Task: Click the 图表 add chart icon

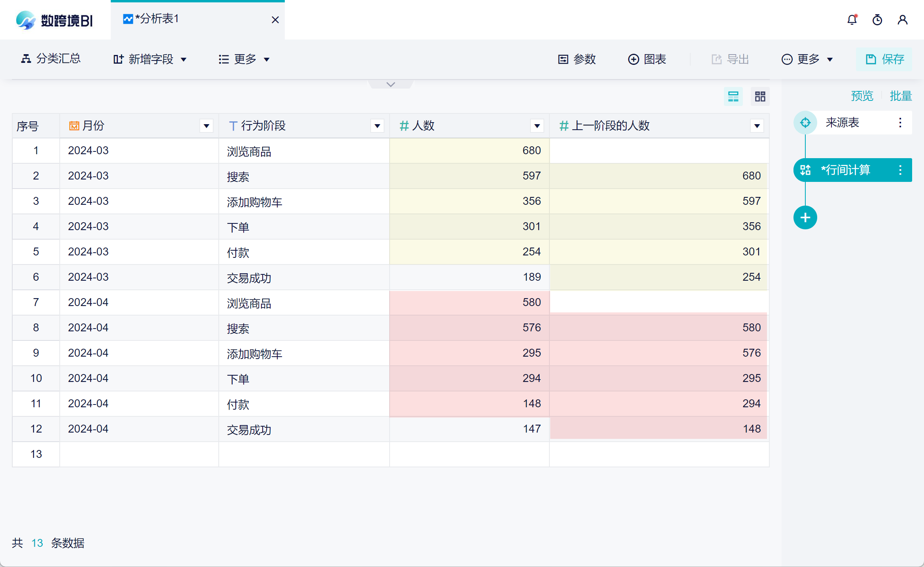Action: pos(634,59)
